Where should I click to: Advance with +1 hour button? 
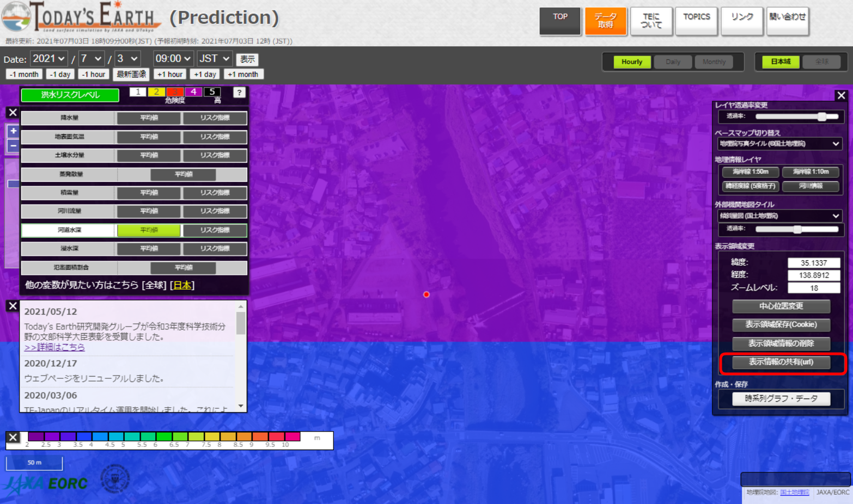coord(170,75)
